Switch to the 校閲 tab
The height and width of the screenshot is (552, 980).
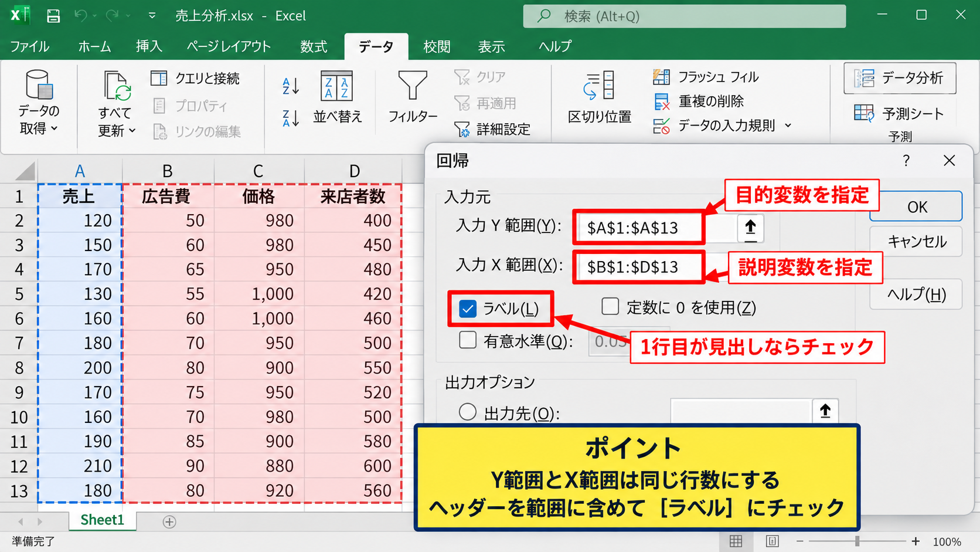(437, 46)
